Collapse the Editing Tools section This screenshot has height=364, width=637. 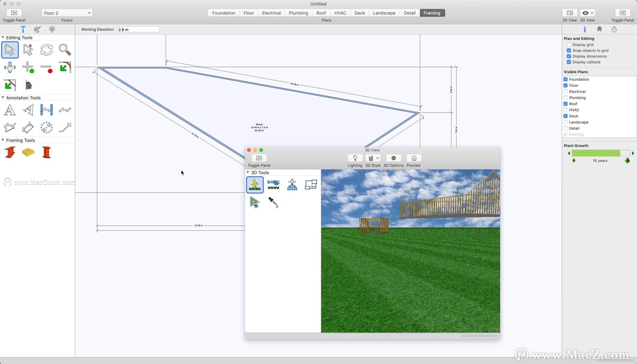coord(3,37)
